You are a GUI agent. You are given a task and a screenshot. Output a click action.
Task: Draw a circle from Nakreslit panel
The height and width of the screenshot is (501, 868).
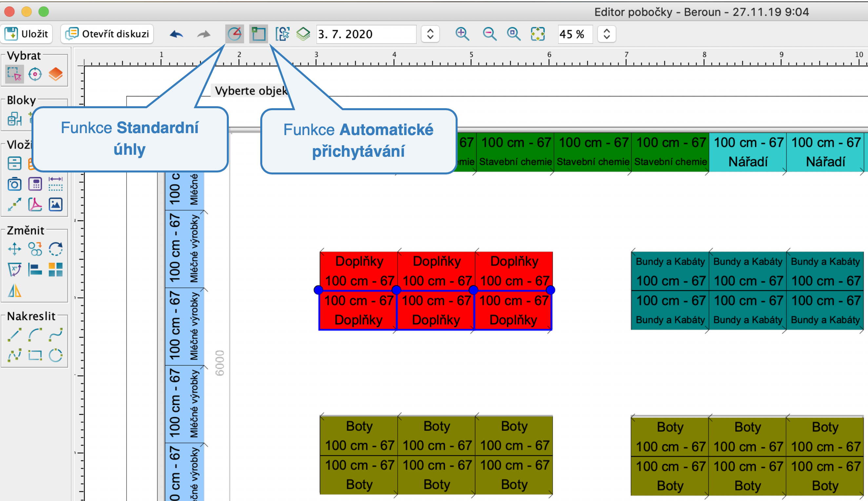[55, 355]
